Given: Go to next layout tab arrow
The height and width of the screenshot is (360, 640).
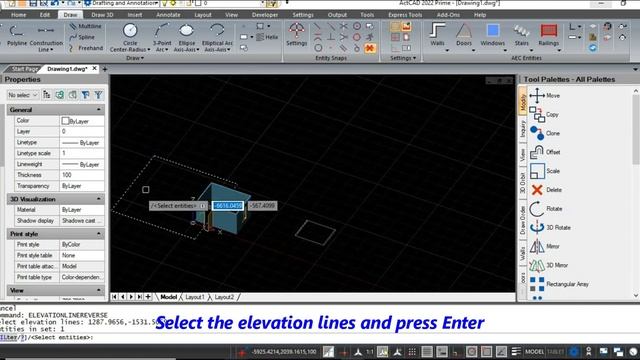Looking at the screenshot, I should [x=131, y=297].
